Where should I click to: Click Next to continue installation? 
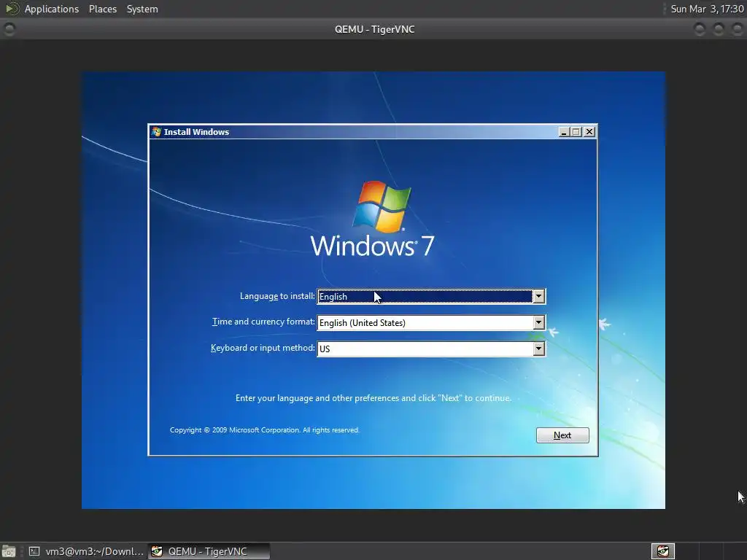(x=562, y=435)
